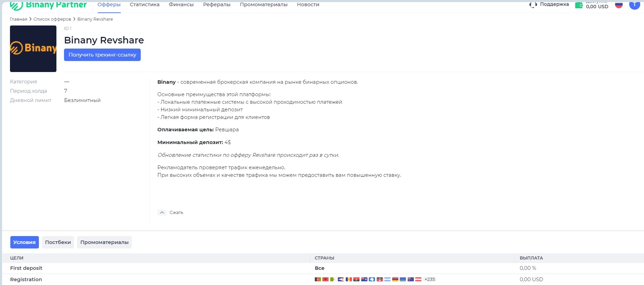Go back to Список офферов breadcrumb

click(x=52, y=19)
